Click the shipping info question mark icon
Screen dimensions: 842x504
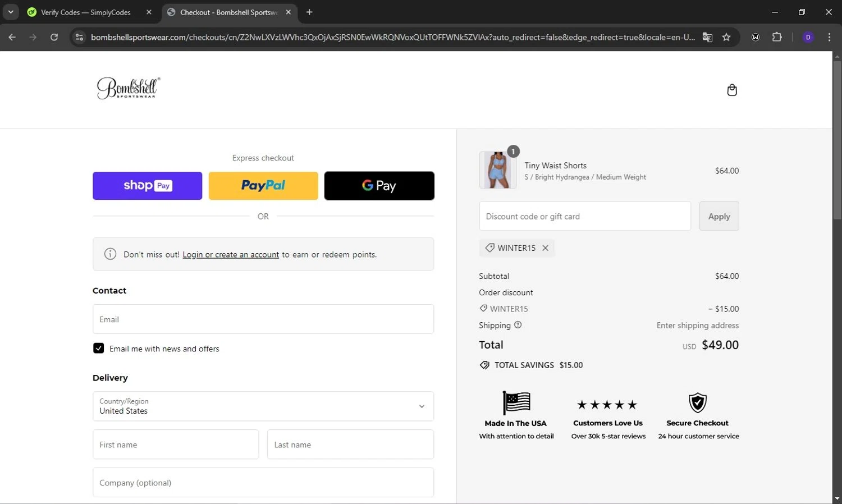point(518,325)
